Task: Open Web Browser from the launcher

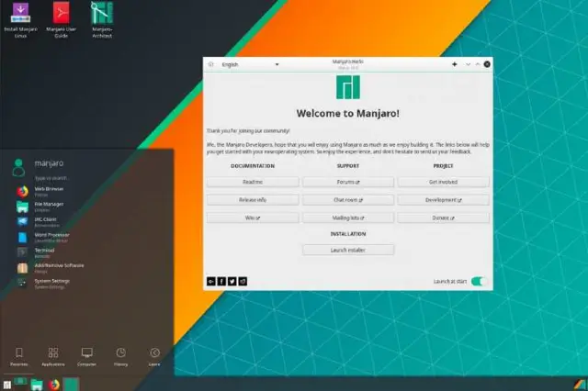Action: click(x=44, y=191)
